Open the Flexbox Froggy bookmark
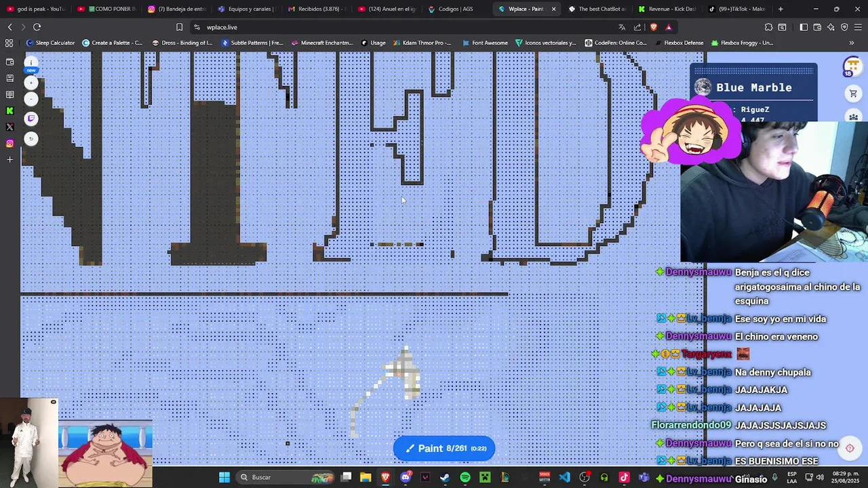This screenshot has height=488, width=868. coord(741,43)
